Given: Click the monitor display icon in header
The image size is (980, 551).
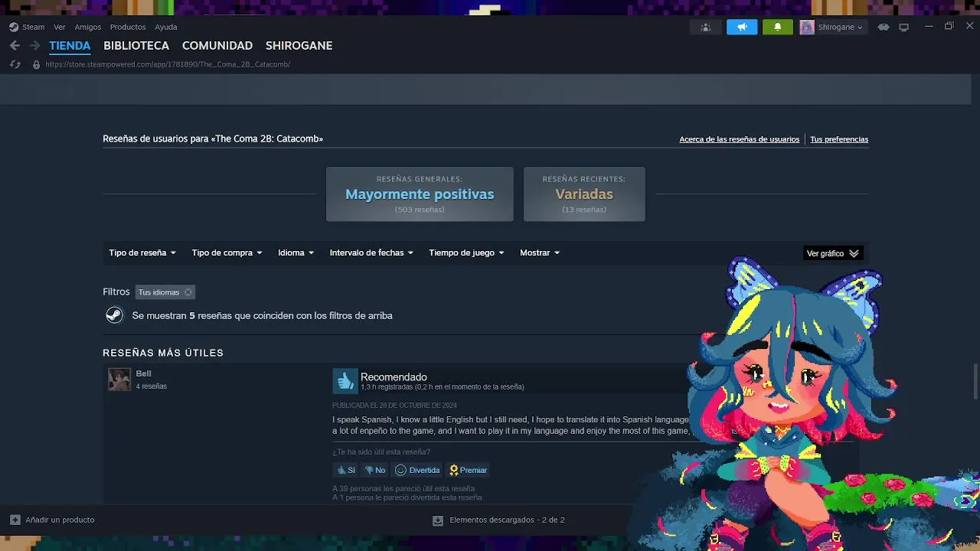Looking at the screenshot, I should [x=903, y=27].
